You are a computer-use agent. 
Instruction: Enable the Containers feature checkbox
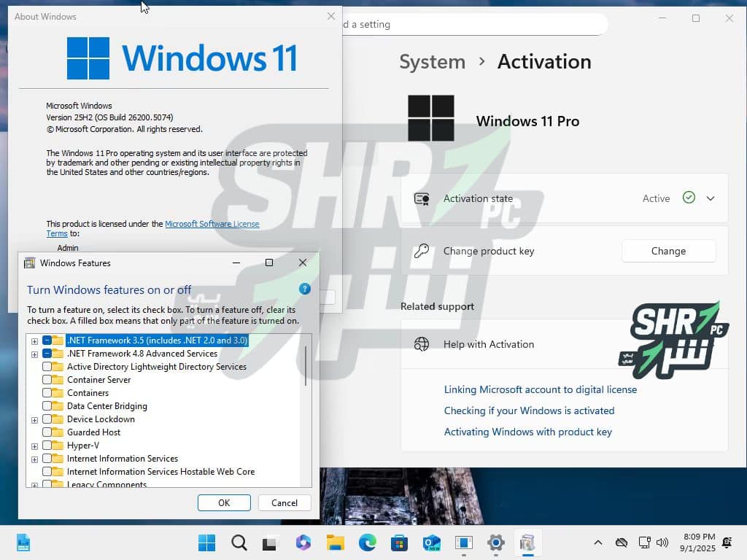[x=47, y=393]
